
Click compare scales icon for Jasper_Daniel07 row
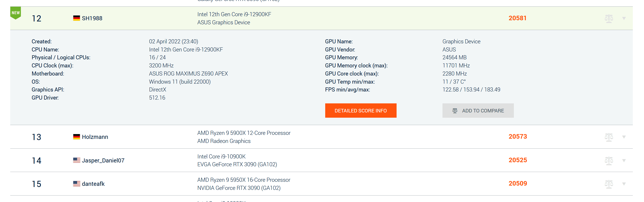[x=609, y=161]
